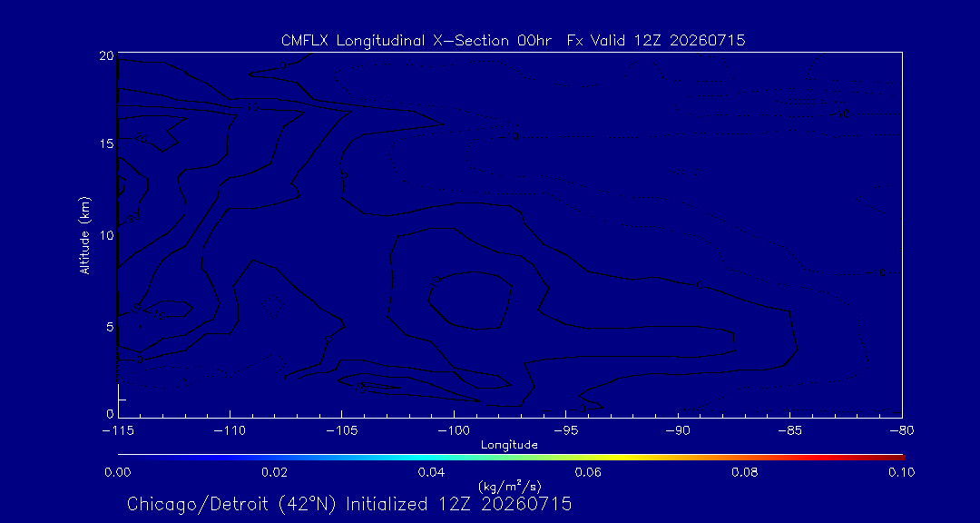Click the 0 contour label near -89 longitude

[x=700, y=284]
